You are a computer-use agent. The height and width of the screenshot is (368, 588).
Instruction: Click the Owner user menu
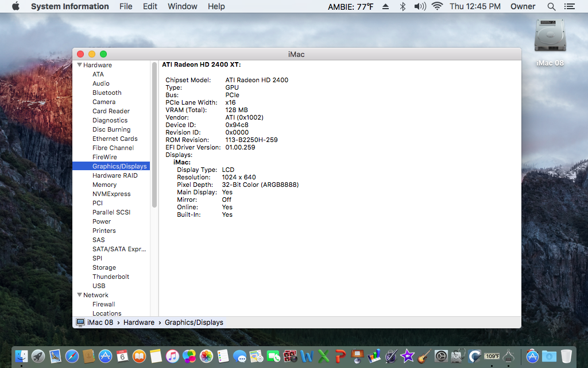(523, 6)
